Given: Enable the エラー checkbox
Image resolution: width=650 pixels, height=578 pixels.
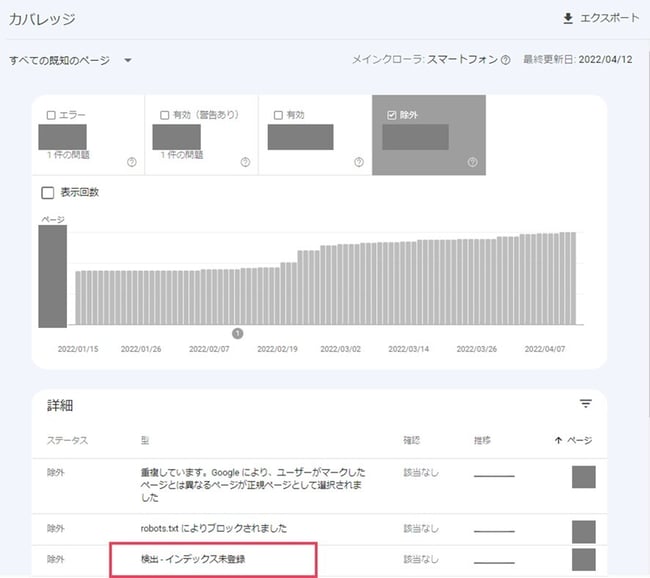Looking at the screenshot, I should (52, 115).
